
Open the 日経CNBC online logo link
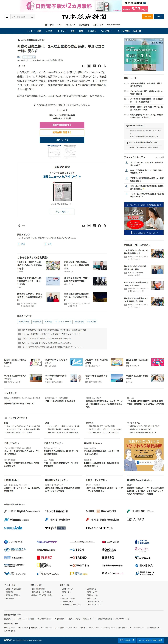pyautogui.click(x=46, y=550)
